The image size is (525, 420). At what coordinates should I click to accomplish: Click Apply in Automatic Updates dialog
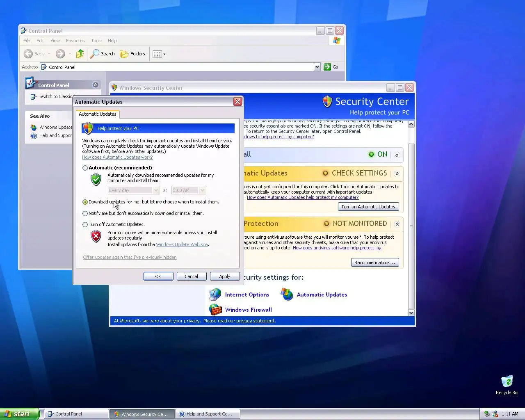[224, 276]
